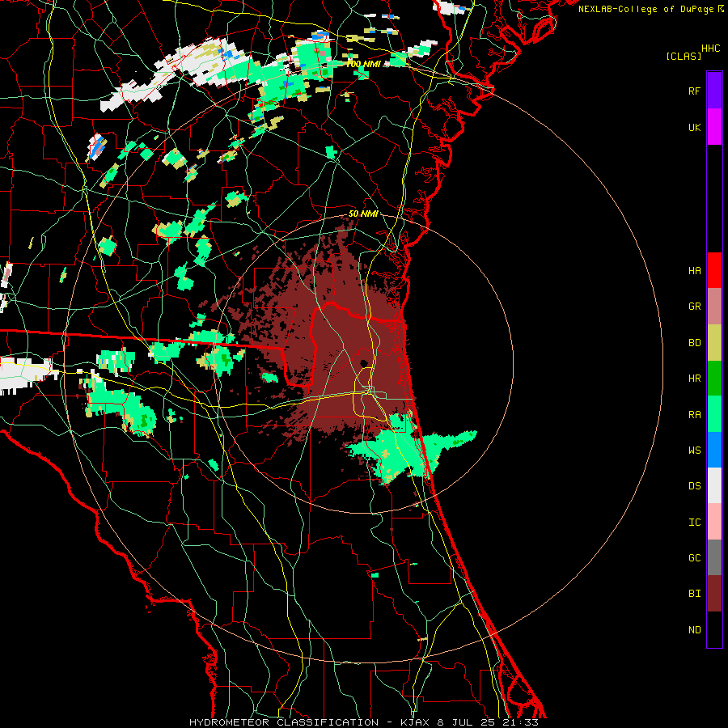
Task: Click the IC legend label
Action: [694, 523]
